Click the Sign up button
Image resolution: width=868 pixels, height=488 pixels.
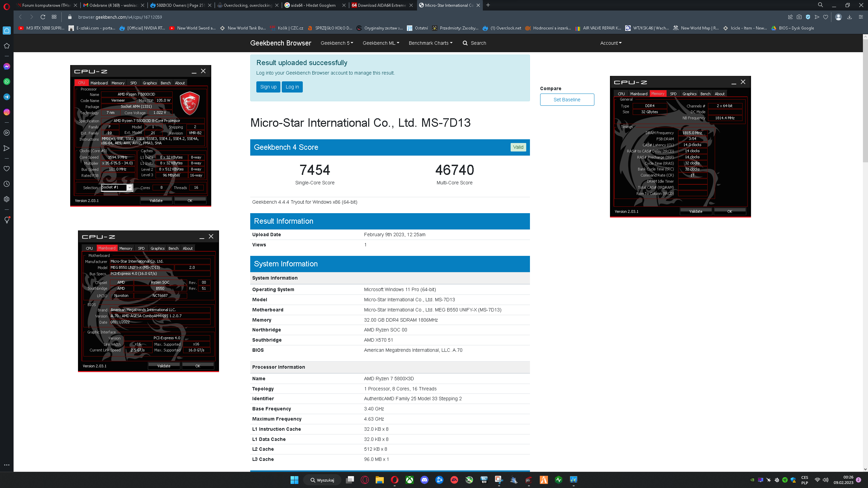pos(268,87)
